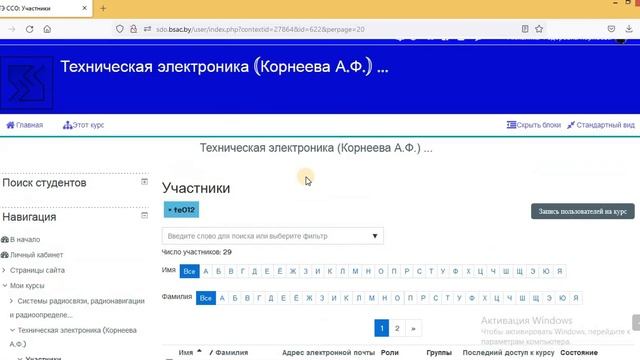Viewport: 640px width, 360px height.
Task: Filter Фамилия by letter С
Action: (436, 298)
